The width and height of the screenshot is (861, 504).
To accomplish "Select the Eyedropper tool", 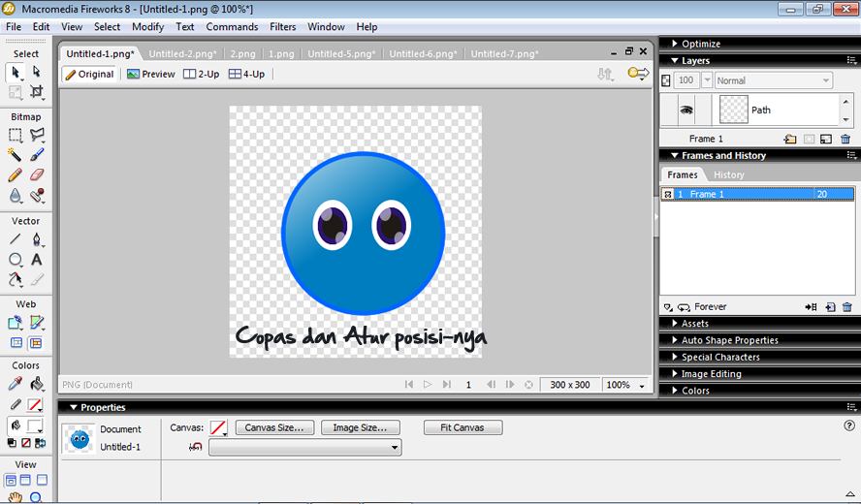I will point(15,384).
